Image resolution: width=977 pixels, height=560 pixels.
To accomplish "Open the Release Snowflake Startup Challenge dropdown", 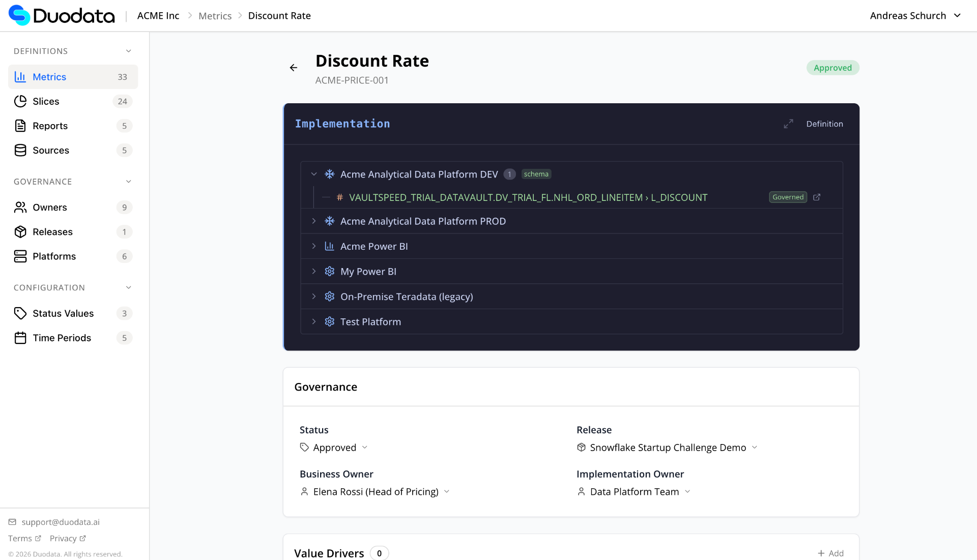I will [x=667, y=448].
